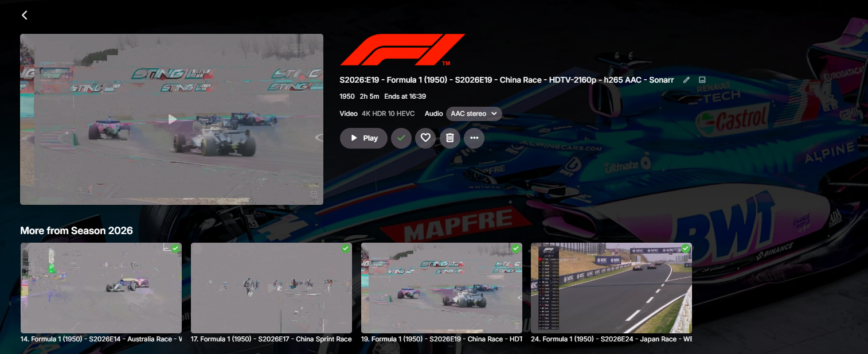This screenshot has width=868, height=354.
Task: Open the image editor icon beside the title
Action: [x=702, y=80]
